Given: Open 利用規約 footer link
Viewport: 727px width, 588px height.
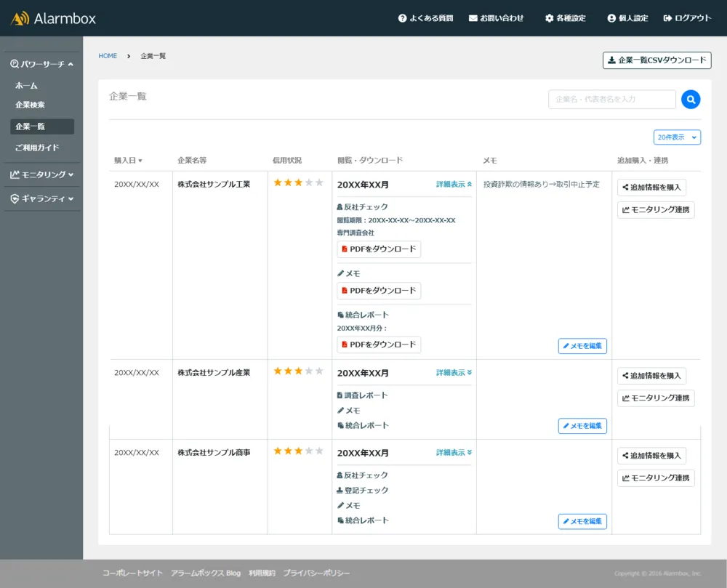Looking at the screenshot, I should (262, 573).
